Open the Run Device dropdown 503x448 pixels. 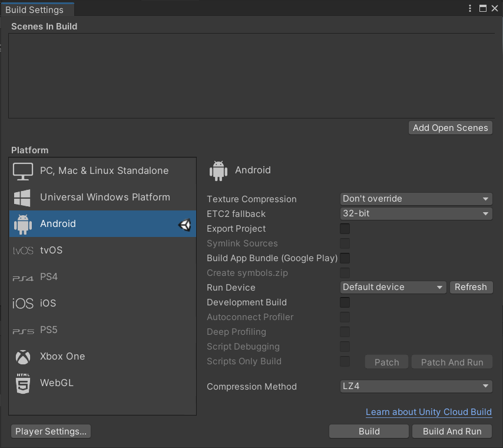[393, 288]
